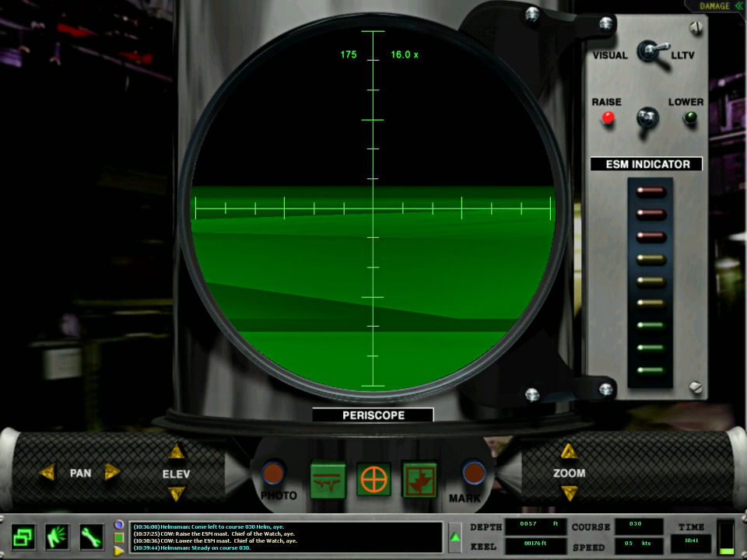Lower periscope elevation with down arrow
747x560 pixels.
(x=177, y=493)
